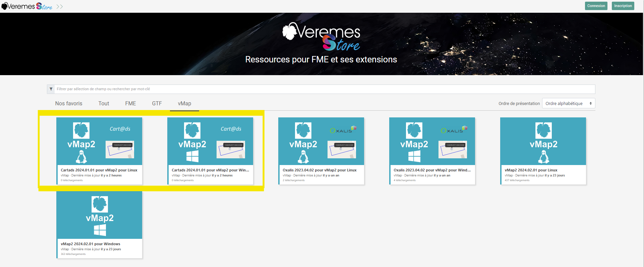Select the FME tab
Viewport: 644px width, 267px height.
click(x=130, y=104)
